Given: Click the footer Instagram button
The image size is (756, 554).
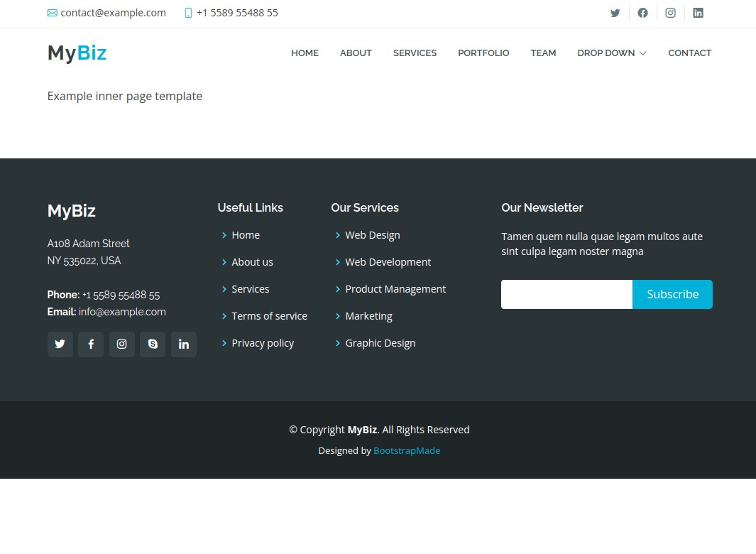Looking at the screenshot, I should coord(122,344).
